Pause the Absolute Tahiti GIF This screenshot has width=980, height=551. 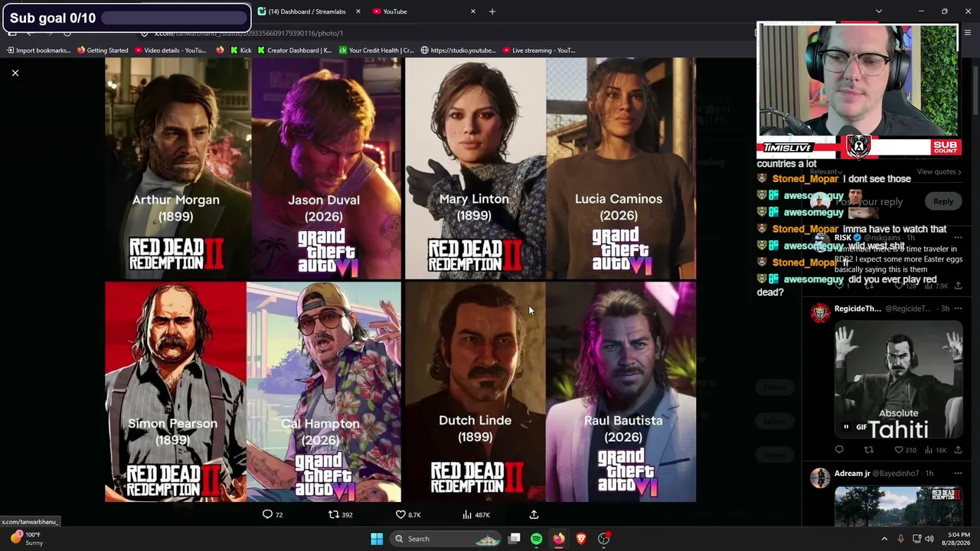(x=846, y=427)
